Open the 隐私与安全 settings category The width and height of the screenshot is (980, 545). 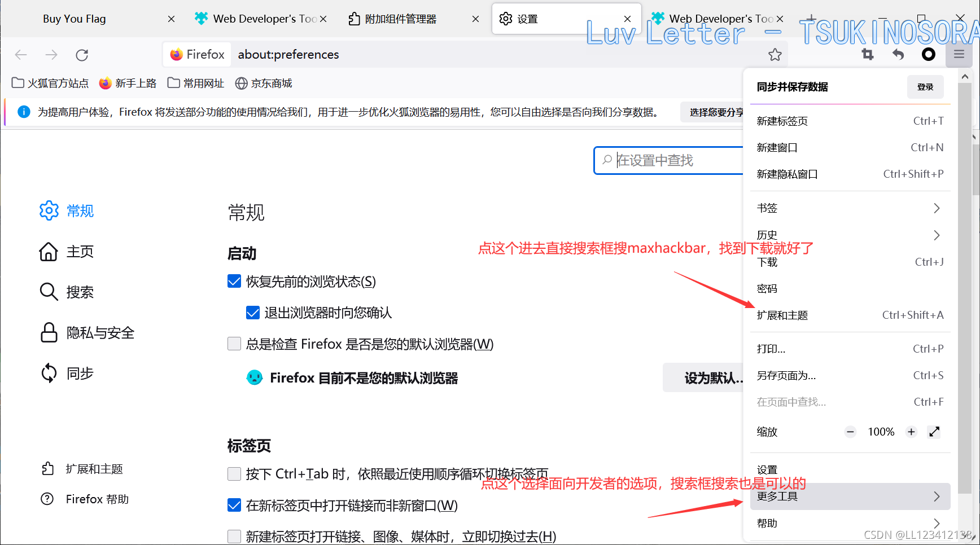[x=87, y=333]
